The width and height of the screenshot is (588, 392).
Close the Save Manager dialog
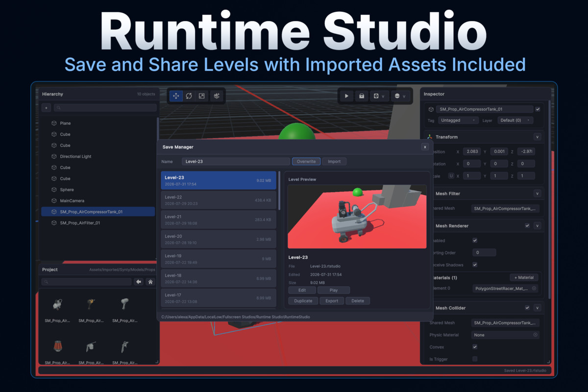pos(425,147)
